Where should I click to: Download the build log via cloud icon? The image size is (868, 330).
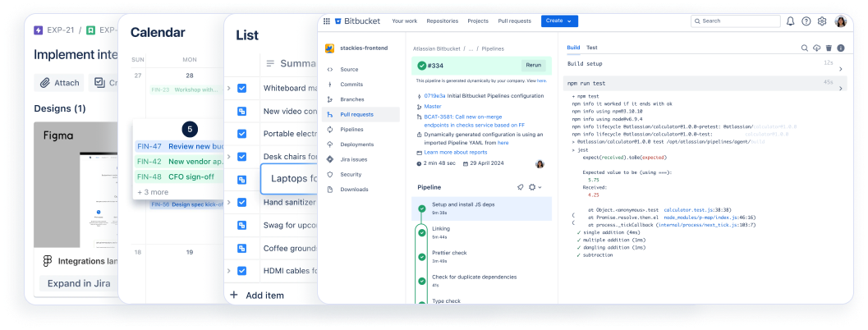(816, 48)
